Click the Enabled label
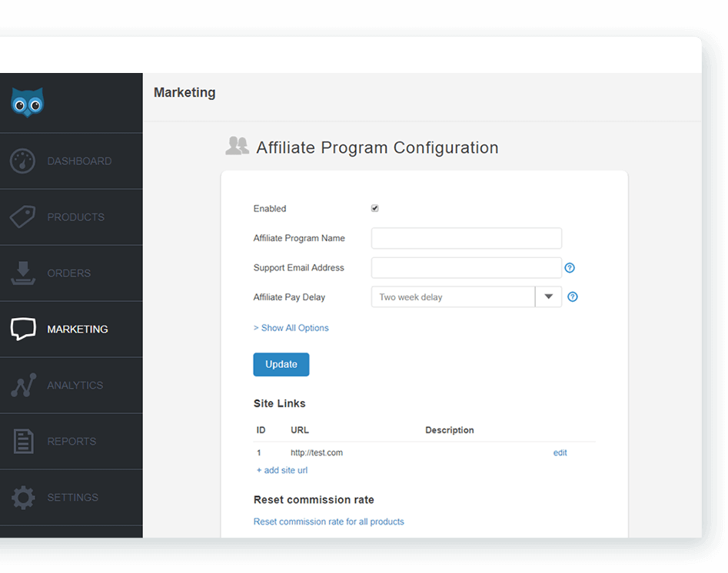Screen dimensions: 728x573 pyautogui.click(x=270, y=209)
